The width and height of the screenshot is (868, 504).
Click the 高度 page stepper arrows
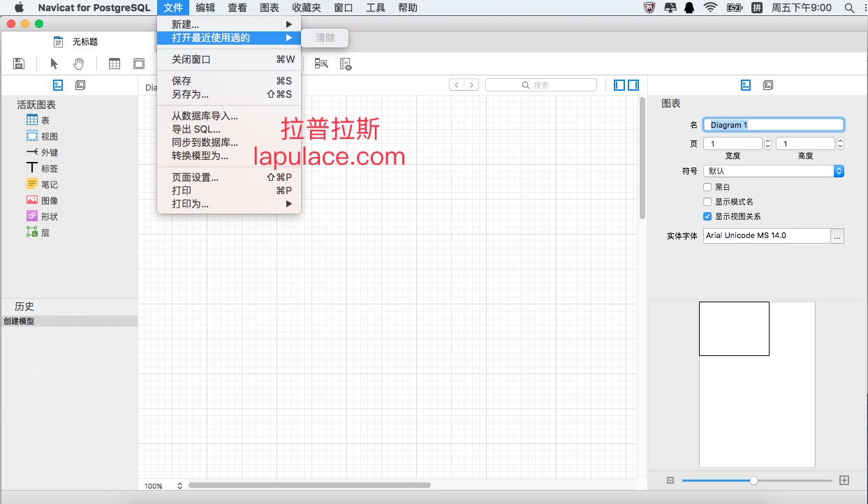coord(840,144)
